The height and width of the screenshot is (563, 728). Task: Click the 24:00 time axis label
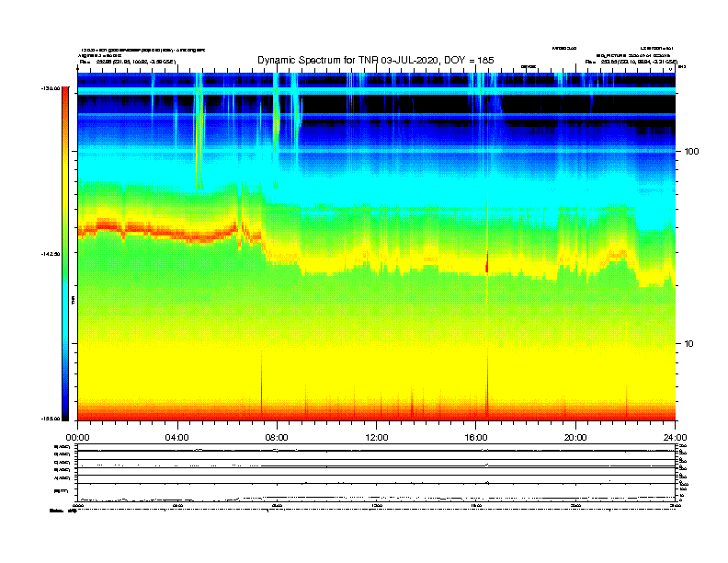point(675,438)
